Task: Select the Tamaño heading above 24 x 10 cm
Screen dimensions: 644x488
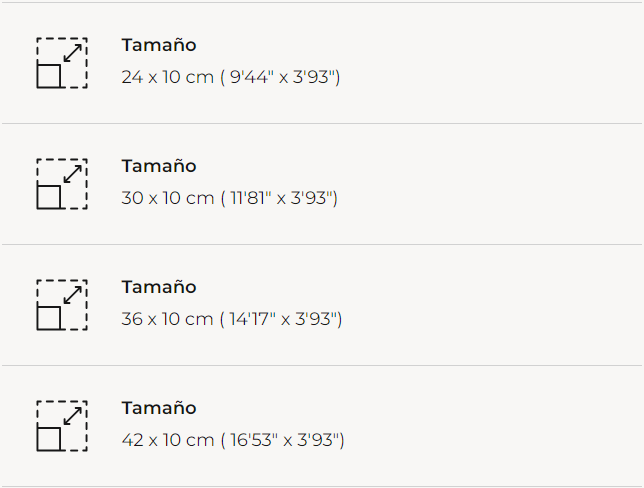Action: pos(159,45)
